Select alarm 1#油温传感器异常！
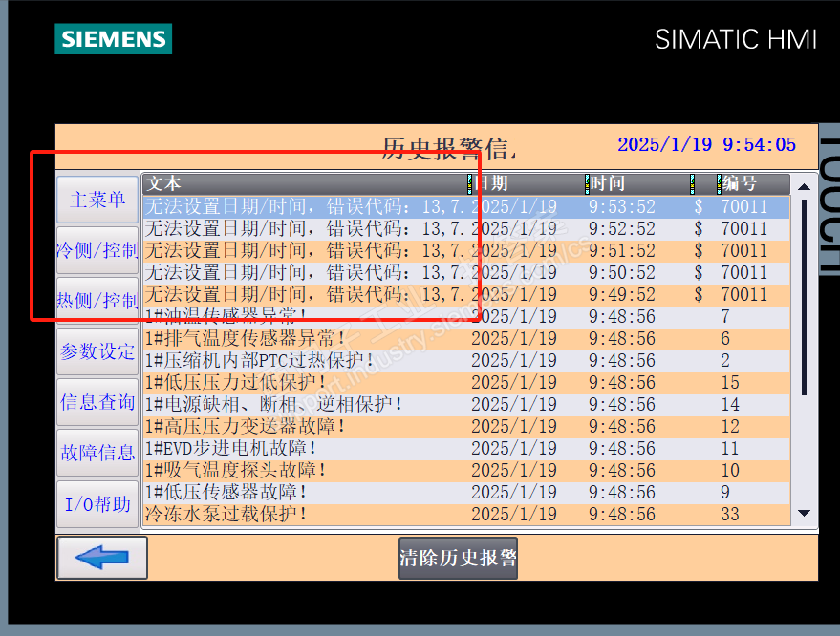This screenshot has width=840, height=636. point(466,316)
